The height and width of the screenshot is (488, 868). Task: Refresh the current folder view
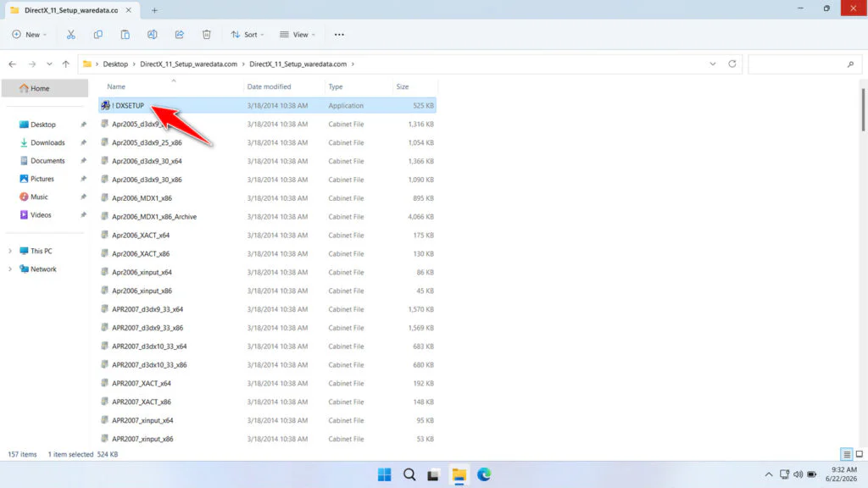732,64
